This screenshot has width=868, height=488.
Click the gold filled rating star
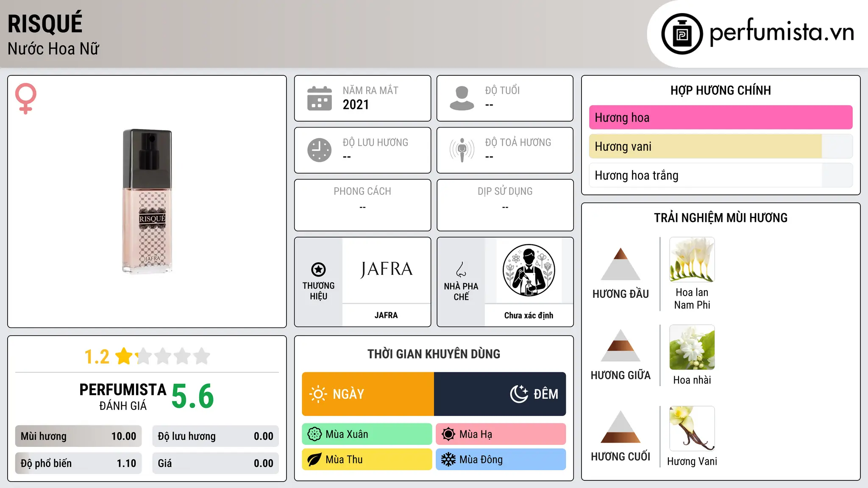(124, 356)
